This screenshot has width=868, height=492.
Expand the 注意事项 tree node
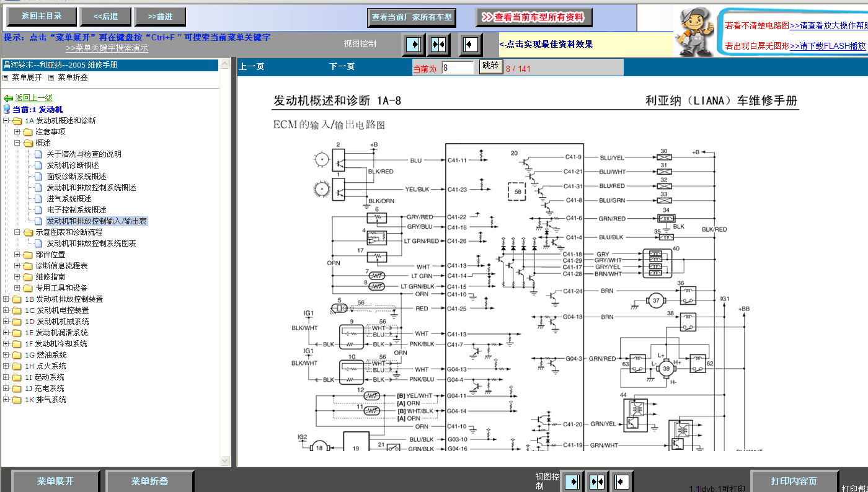[17, 132]
